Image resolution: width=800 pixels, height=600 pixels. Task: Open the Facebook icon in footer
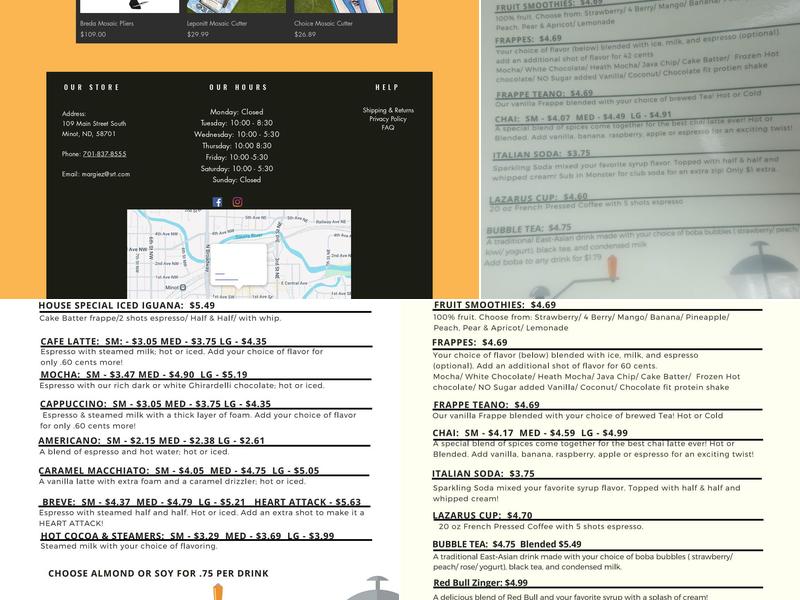click(x=217, y=202)
